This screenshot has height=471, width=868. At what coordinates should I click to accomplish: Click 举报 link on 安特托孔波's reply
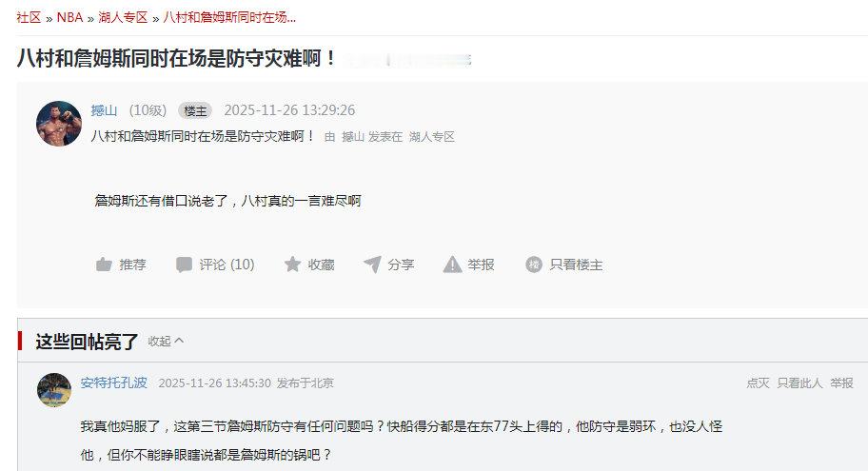pos(841,383)
